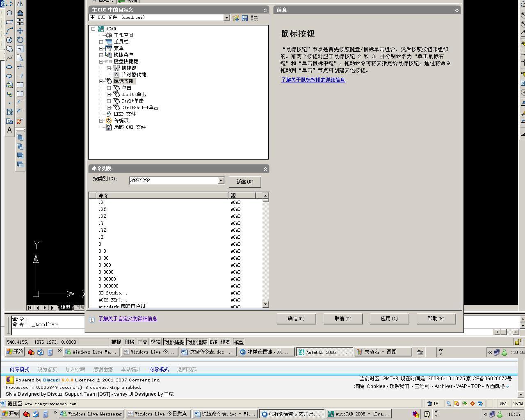The width and height of the screenshot is (525, 420).
Task: Click command list scrollbar down arrow
Action: tap(265, 304)
